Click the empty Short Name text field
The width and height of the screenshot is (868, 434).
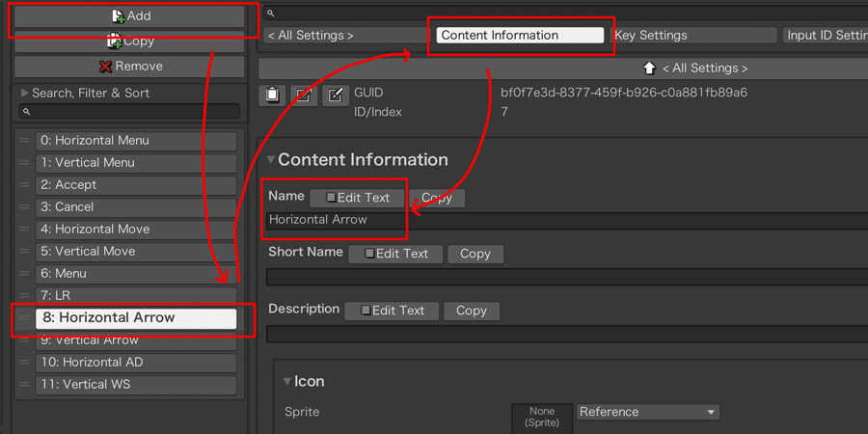tap(567, 277)
